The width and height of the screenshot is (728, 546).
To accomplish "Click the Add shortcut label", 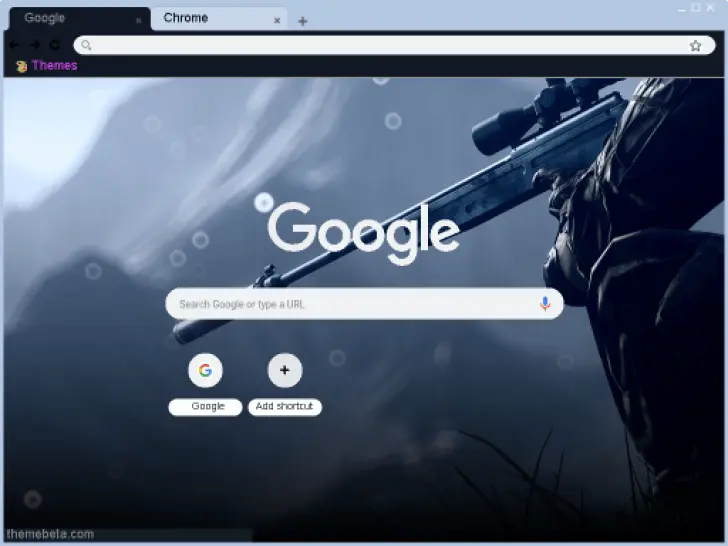I will click(x=284, y=407).
